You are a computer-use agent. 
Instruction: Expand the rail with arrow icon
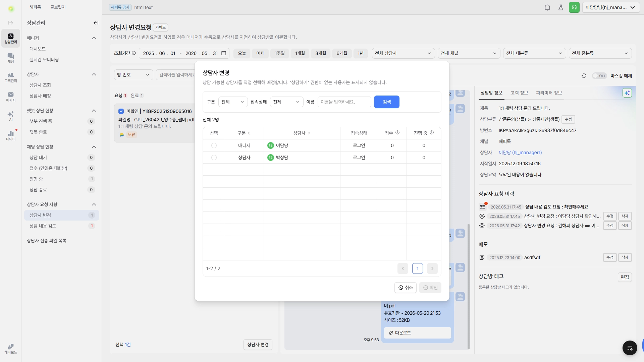(11, 23)
